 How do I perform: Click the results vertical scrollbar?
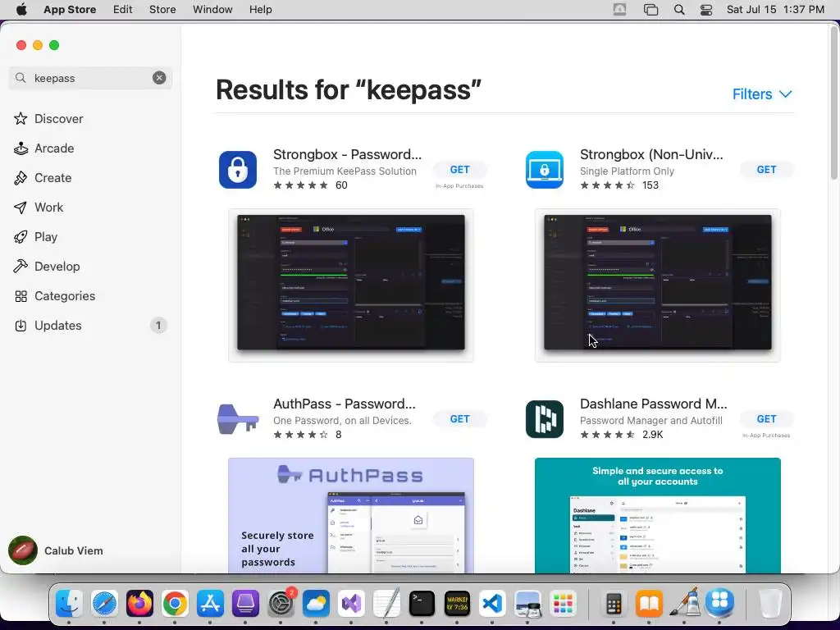(833, 104)
